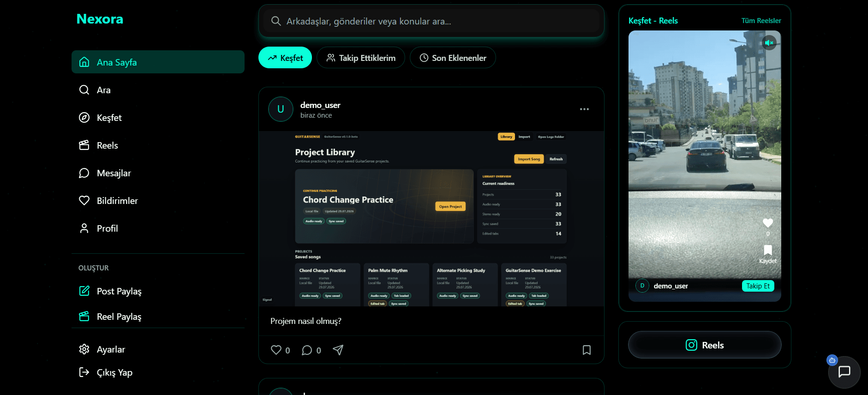Click the reel's D avatar
This screenshot has height=395, width=868.
tap(642, 286)
